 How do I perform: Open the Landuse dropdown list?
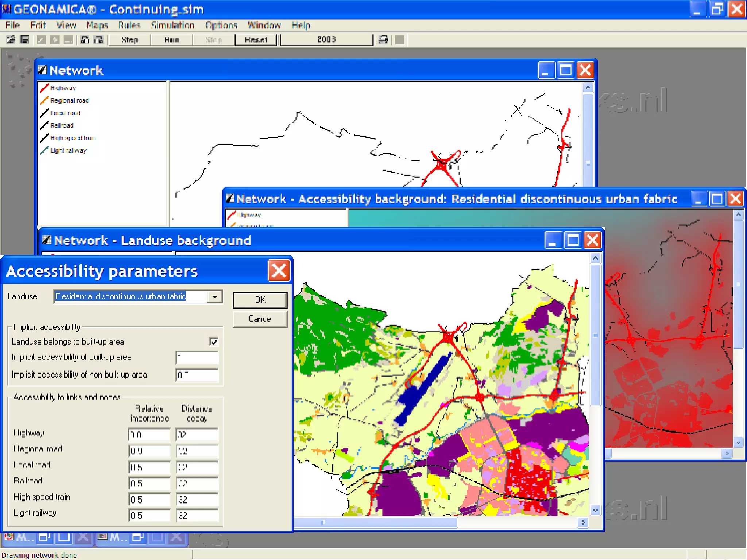(x=215, y=297)
